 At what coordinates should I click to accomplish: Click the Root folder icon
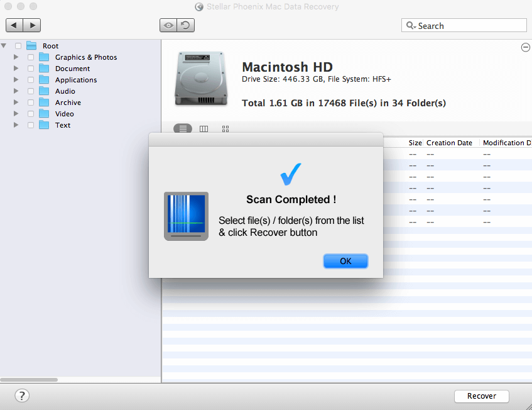point(31,45)
